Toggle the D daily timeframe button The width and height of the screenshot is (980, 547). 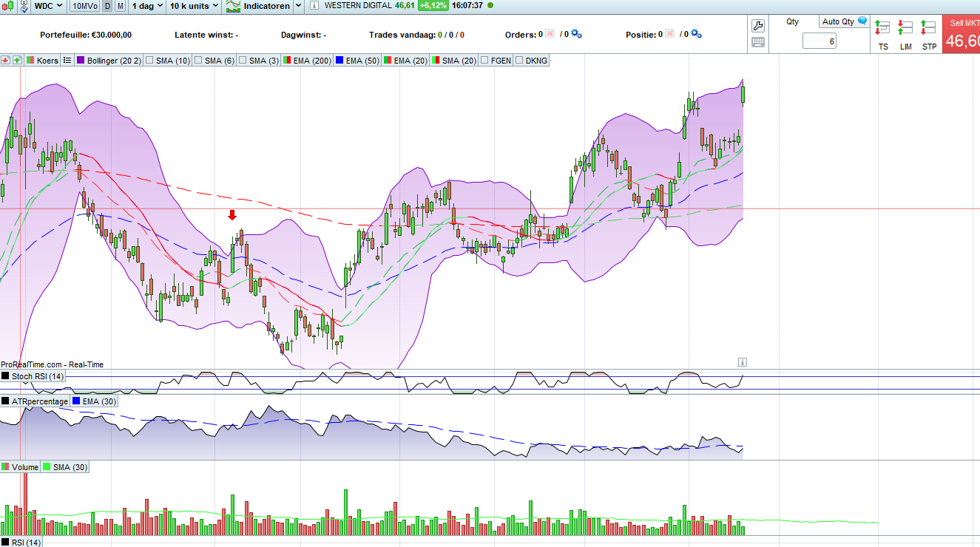pos(107,6)
